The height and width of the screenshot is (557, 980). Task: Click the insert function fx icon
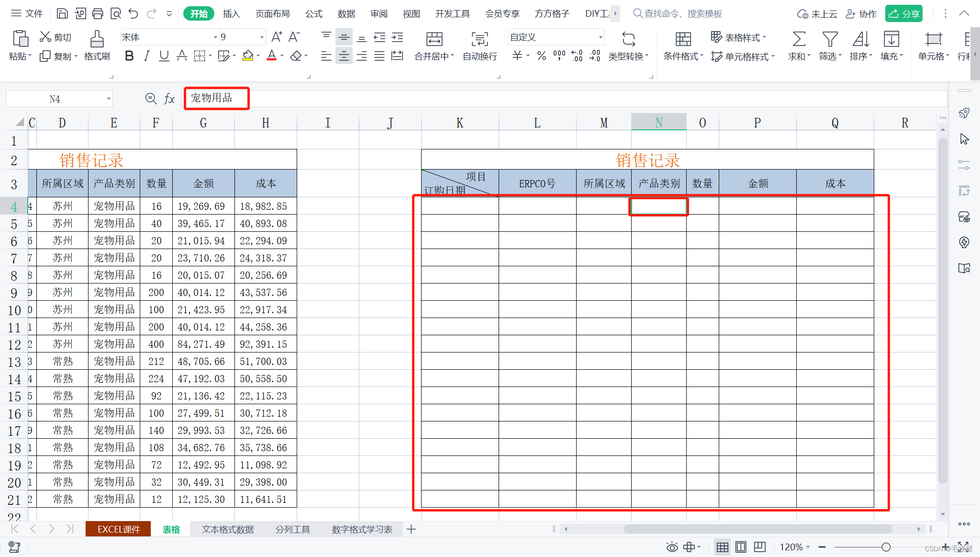click(169, 99)
